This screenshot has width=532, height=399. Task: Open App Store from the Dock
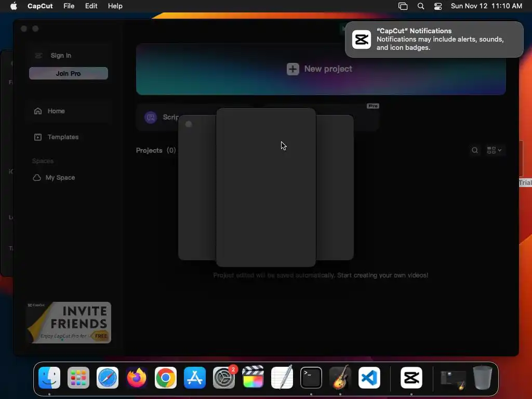(195, 378)
